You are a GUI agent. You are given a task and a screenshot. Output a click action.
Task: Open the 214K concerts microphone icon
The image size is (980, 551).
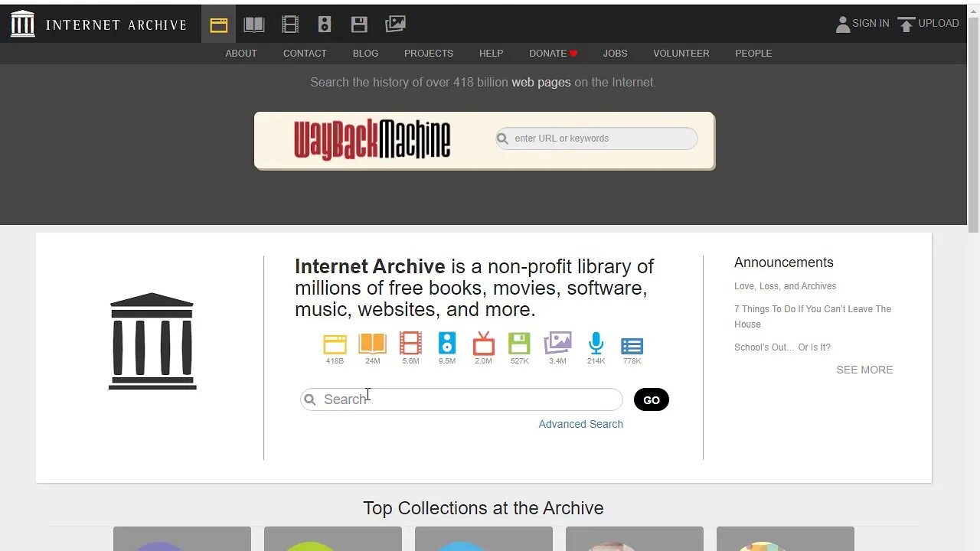coord(596,344)
